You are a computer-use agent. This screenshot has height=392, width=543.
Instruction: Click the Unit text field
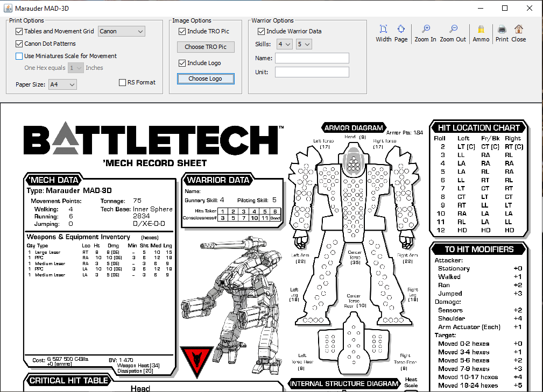click(312, 72)
